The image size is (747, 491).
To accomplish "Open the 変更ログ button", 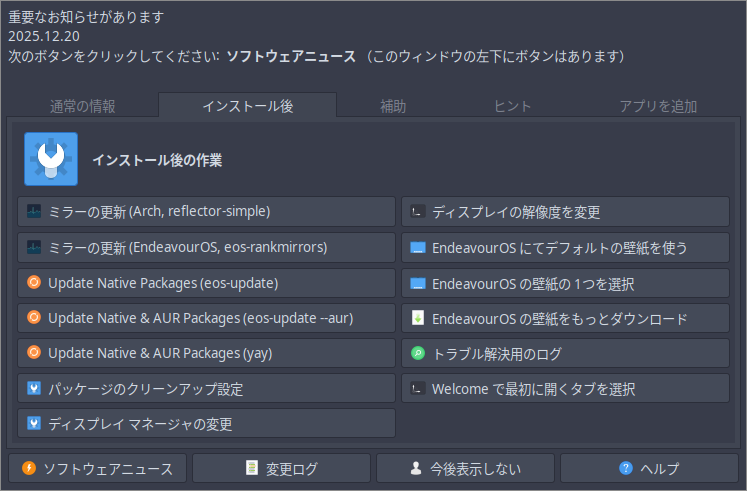I will click(282, 468).
